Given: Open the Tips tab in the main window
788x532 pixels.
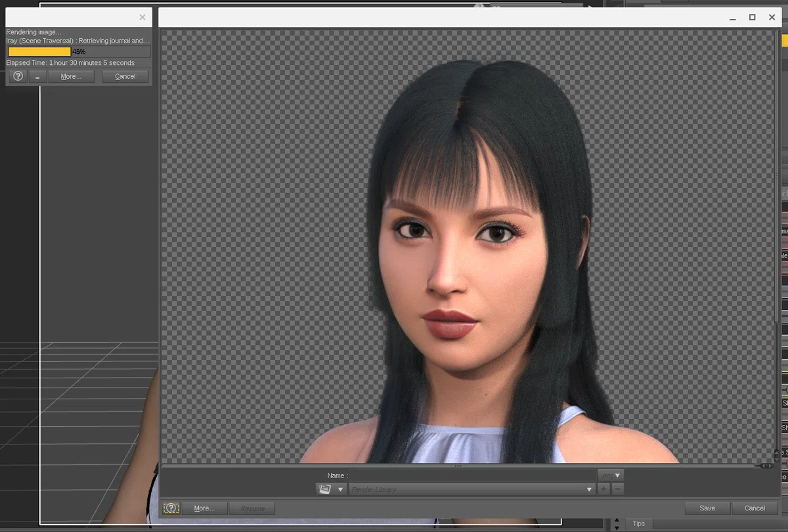Looking at the screenshot, I should (639, 523).
